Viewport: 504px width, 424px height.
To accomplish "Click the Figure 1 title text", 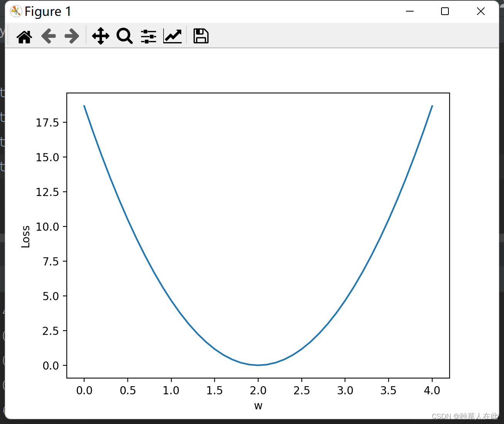I will 48,12.
